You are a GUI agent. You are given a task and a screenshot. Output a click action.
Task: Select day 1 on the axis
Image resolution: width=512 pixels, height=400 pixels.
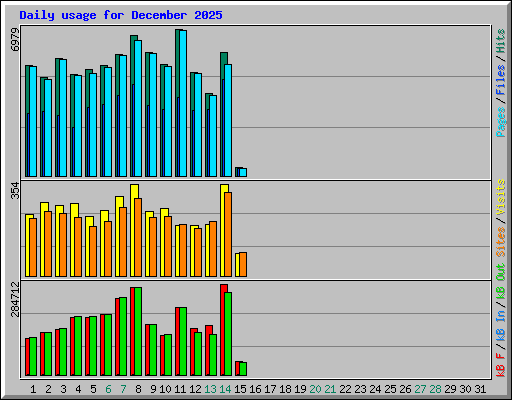(x=33, y=389)
